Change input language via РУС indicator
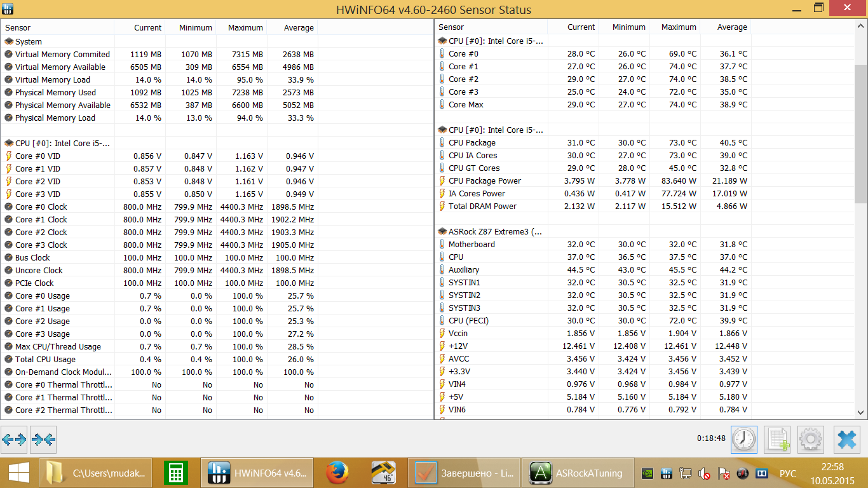Screen dimensions: 868x488 point(788,473)
